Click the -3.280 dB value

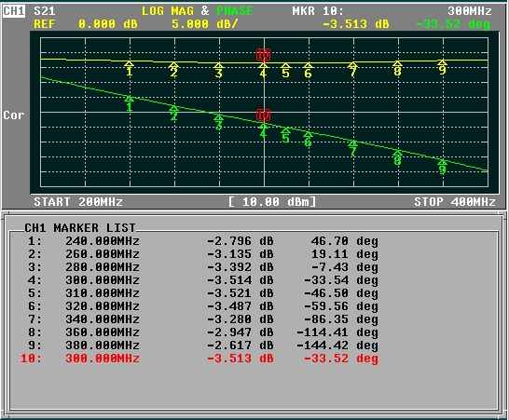[241, 319]
